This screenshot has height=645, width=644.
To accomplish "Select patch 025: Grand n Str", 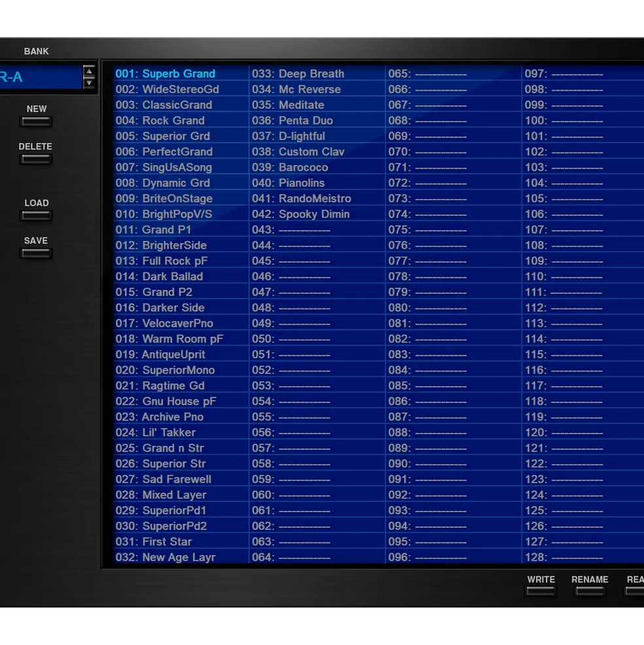I will pos(181,449).
